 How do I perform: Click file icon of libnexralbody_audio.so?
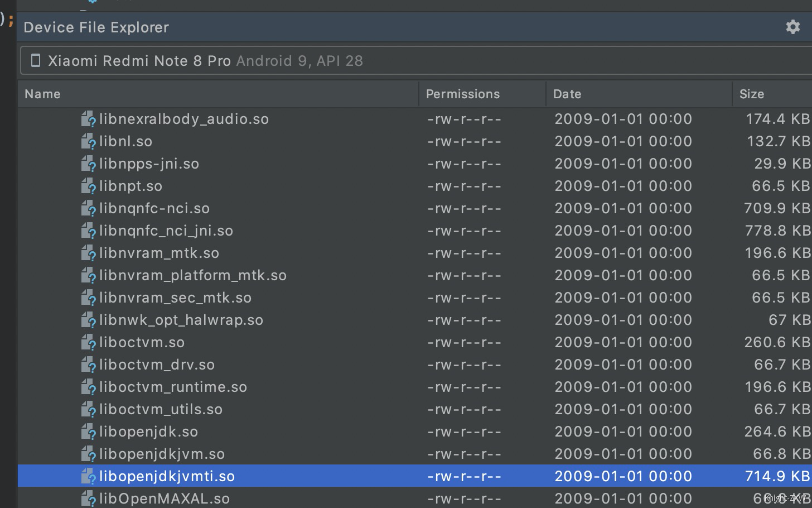point(88,119)
